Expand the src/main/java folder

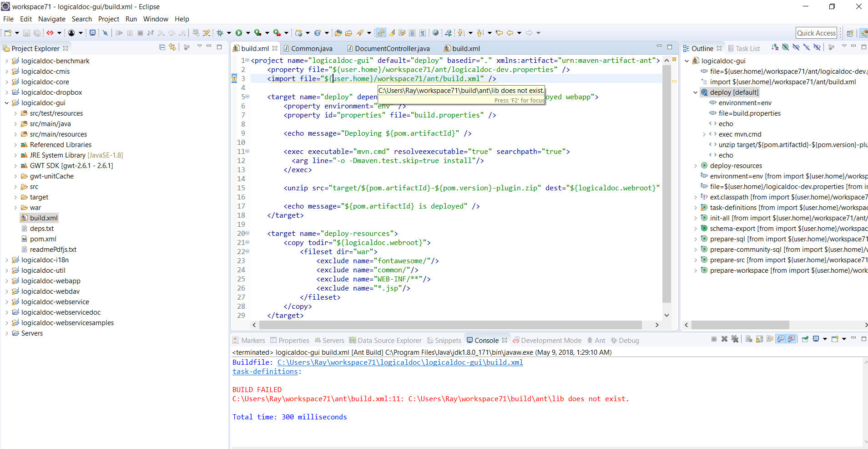click(x=15, y=124)
